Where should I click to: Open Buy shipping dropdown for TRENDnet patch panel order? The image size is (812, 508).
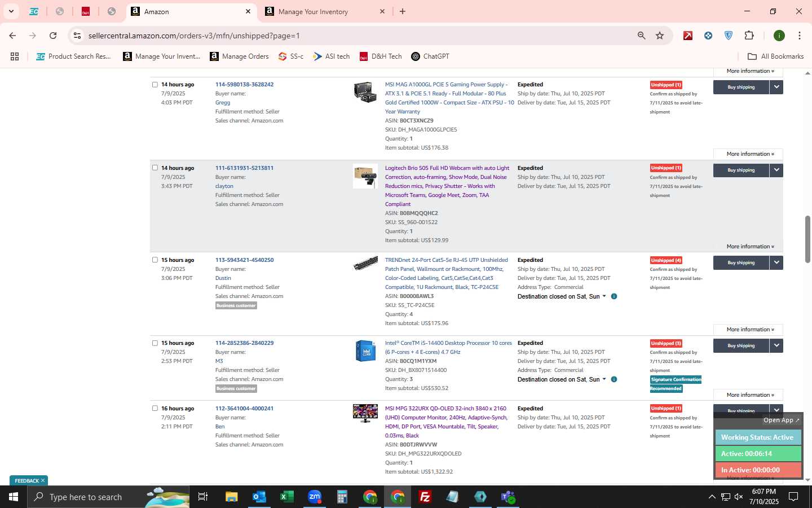coord(776,262)
